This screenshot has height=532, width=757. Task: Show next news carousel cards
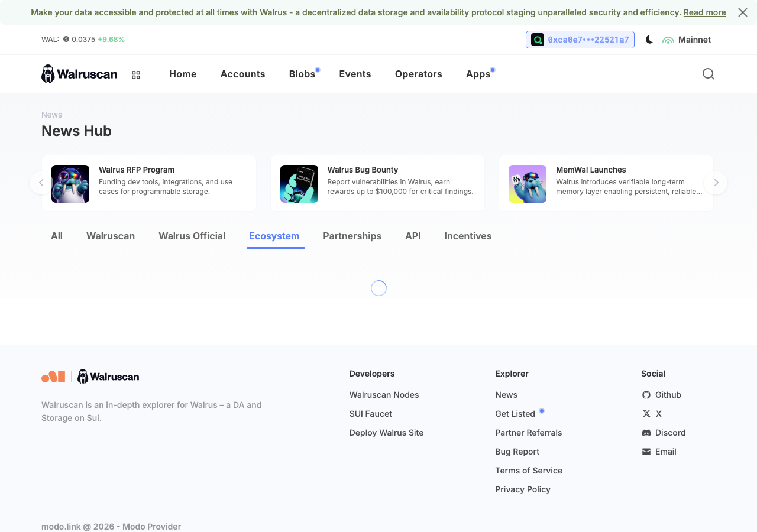pos(716,183)
